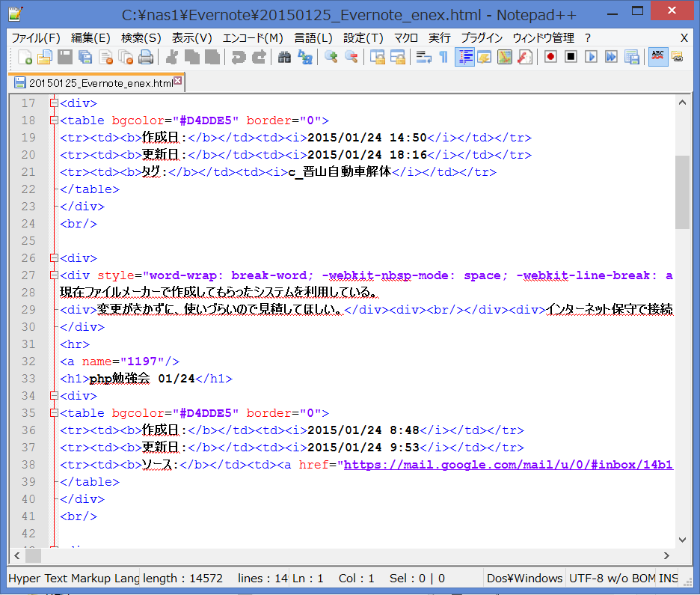Collapse the table fold on line 35
The image size is (700, 595).
coord(53,413)
